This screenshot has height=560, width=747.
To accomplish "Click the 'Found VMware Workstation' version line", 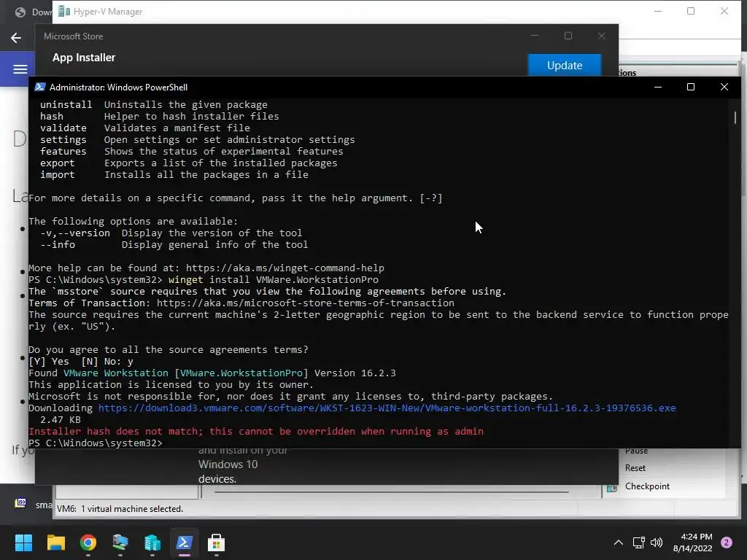I will click(212, 373).
